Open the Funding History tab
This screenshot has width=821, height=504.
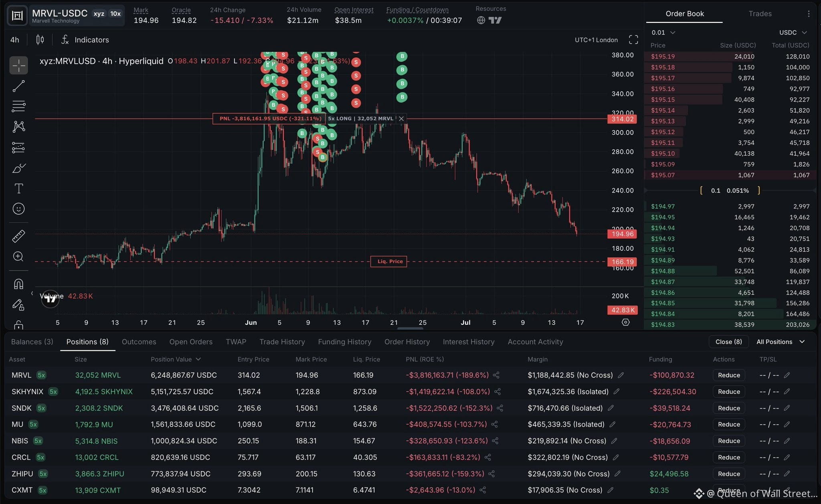345,342
